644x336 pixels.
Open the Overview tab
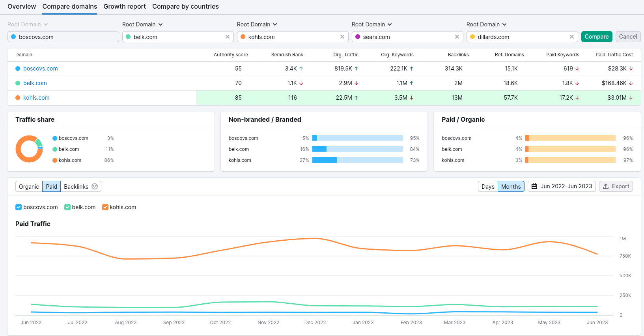(x=22, y=6)
